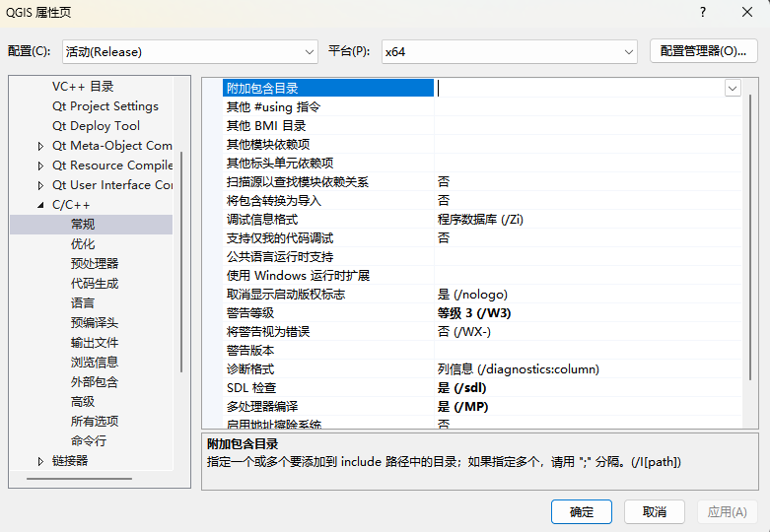Select the 警告等级 property

click(x=250, y=313)
